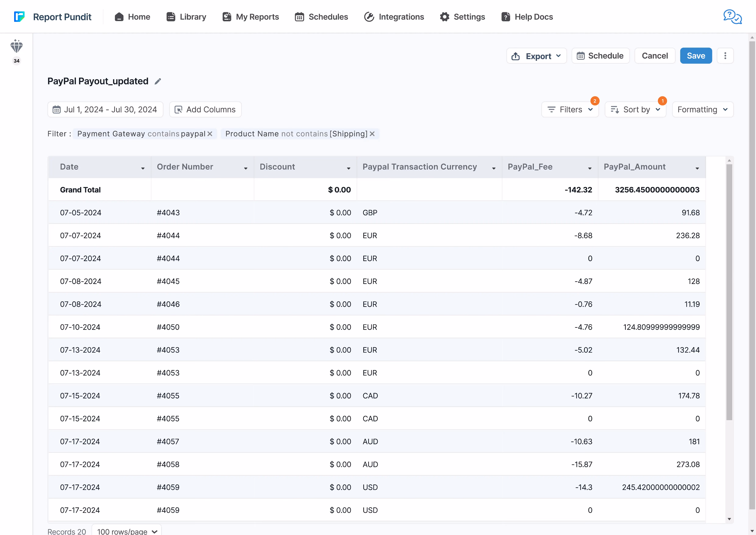The width and height of the screenshot is (756, 535).
Task: Open Discount column dropdown arrow
Action: click(349, 168)
